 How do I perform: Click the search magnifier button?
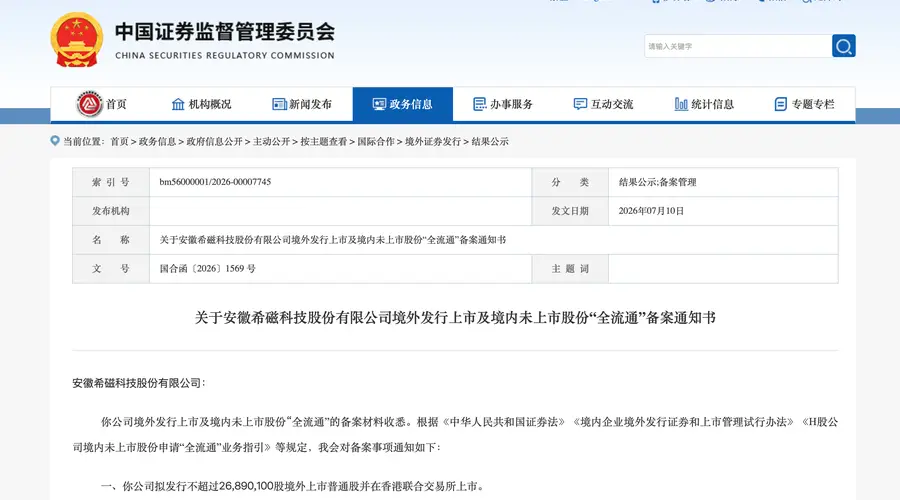coord(844,46)
